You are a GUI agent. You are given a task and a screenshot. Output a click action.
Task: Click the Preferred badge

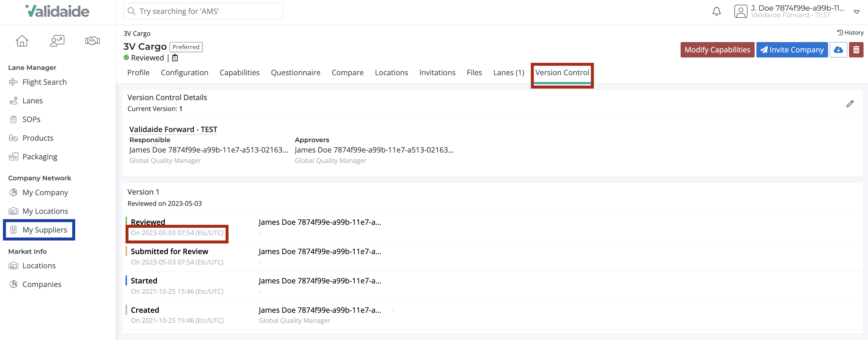pos(186,47)
